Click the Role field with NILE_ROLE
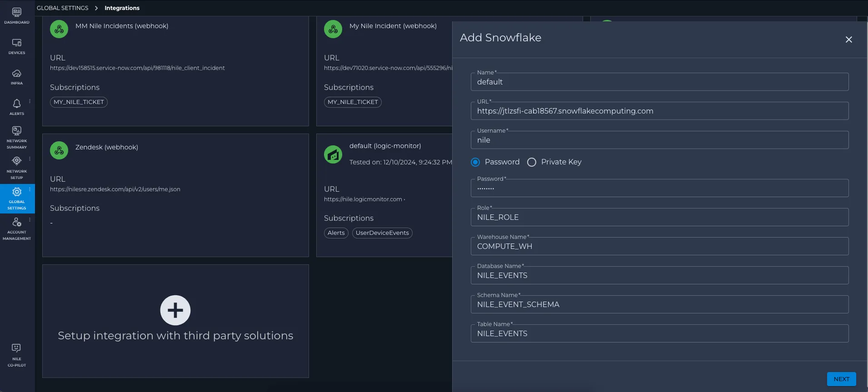The width and height of the screenshot is (868, 392). [x=659, y=217]
